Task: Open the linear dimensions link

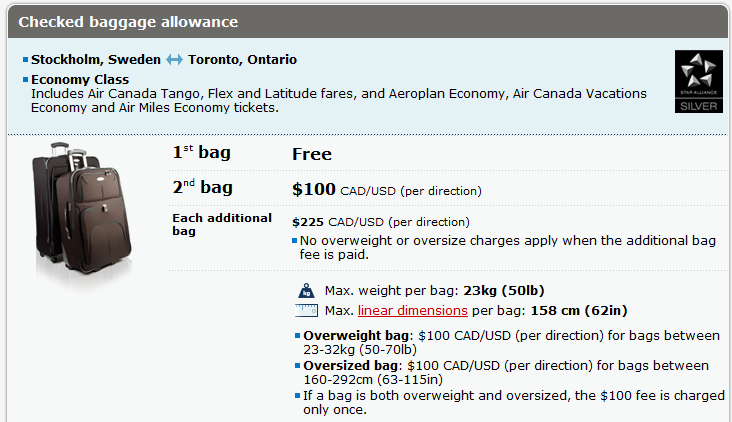Action: pos(413,311)
